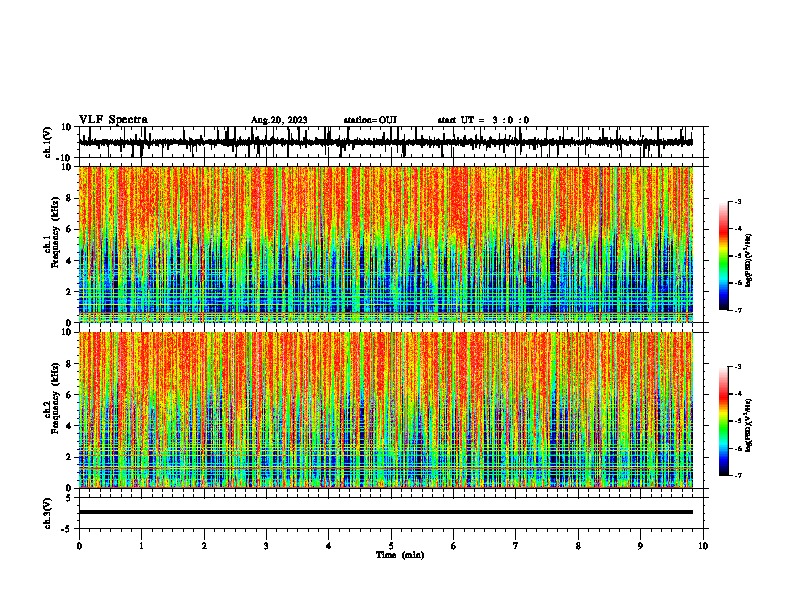Click the time axis tick label '5'
Screen dimensions: 792x612
(391, 546)
